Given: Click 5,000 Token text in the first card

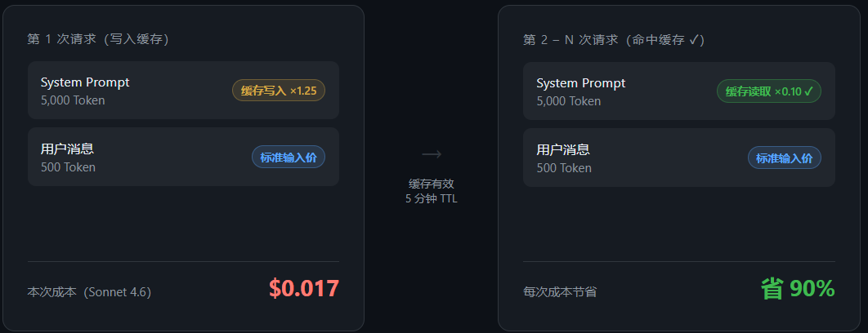Looking at the screenshot, I should [73, 100].
